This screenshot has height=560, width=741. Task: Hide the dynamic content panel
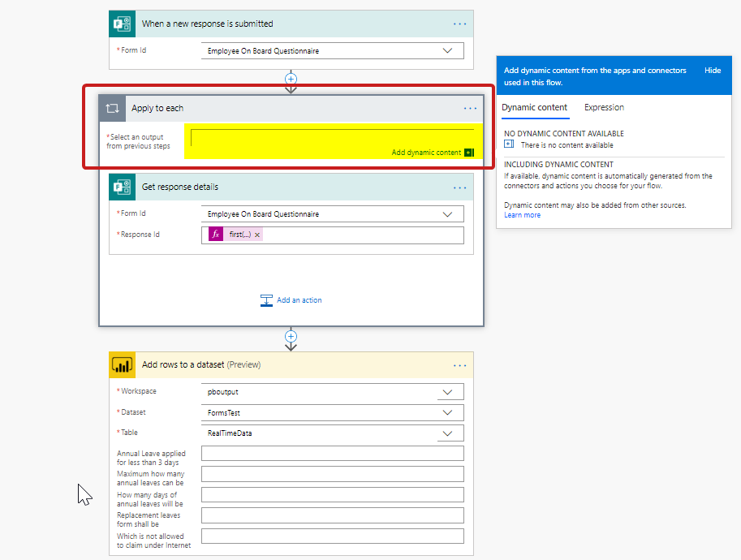(712, 71)
